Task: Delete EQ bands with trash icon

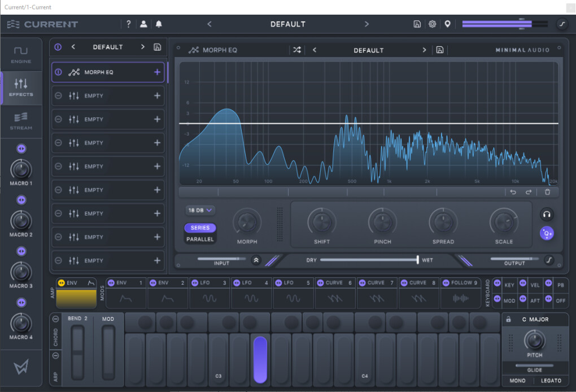Action: point(547,192)
